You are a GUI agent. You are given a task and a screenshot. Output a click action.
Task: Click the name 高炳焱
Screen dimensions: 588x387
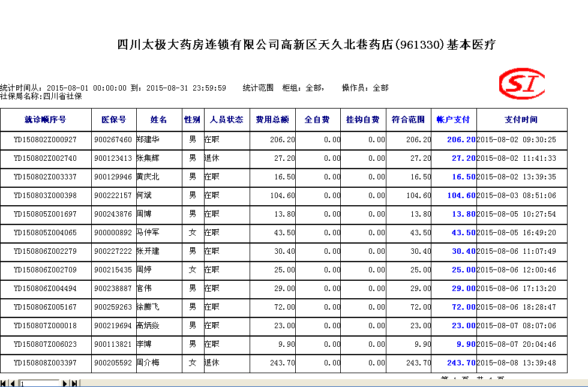click(x=148, y=326)
